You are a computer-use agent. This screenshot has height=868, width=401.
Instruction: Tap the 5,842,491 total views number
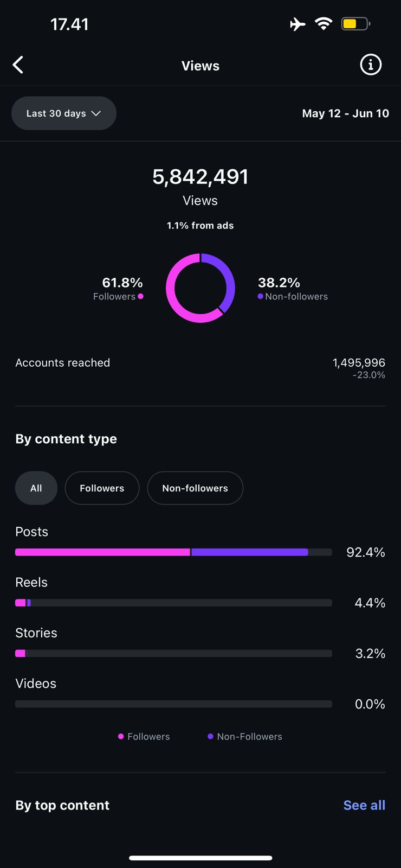coord(200,177)
